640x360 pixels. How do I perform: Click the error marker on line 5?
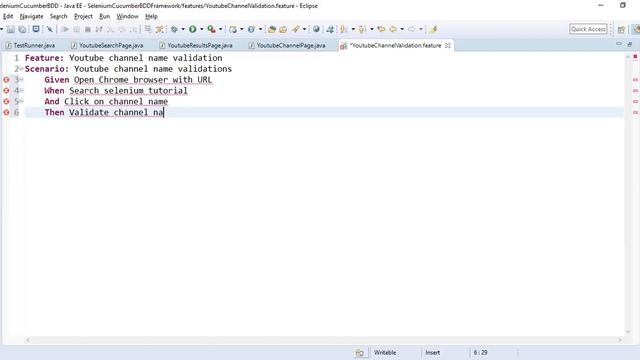(x=7, y=101)
